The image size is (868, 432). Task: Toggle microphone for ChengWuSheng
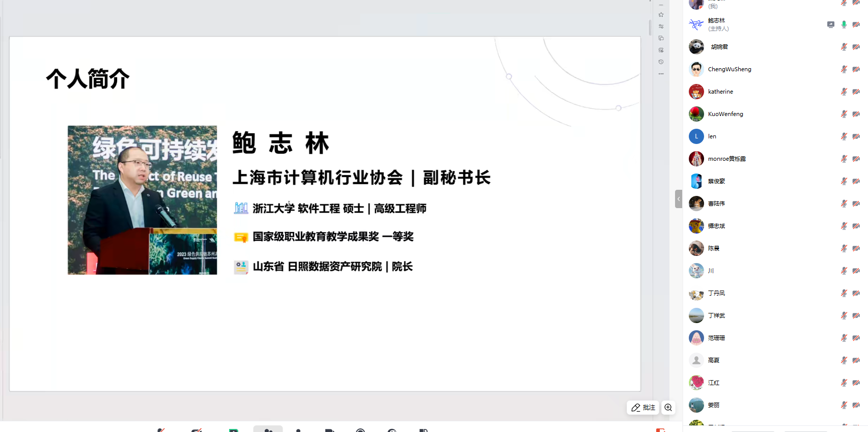point(844,69)
